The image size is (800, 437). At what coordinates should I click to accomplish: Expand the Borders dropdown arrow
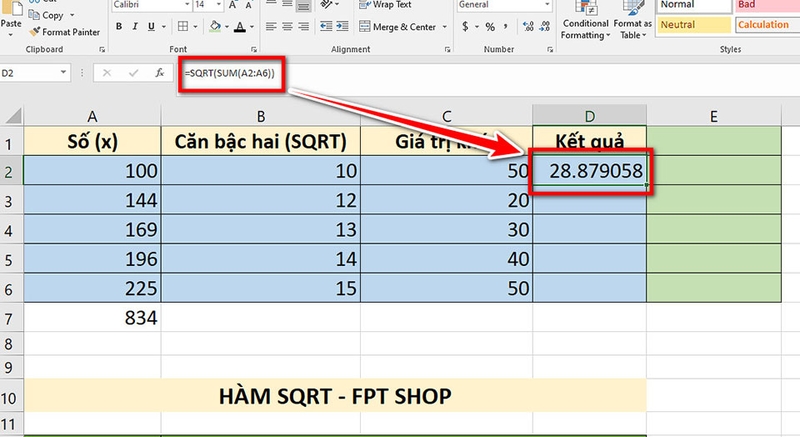pyautogui.click(x=195, y=27)
